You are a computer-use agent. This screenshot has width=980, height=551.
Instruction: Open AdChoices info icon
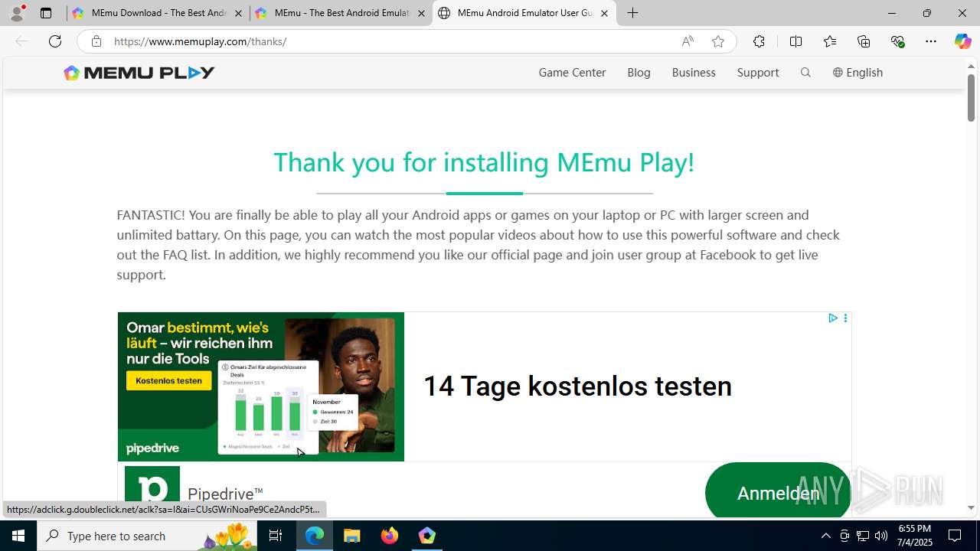coord(833,318)
